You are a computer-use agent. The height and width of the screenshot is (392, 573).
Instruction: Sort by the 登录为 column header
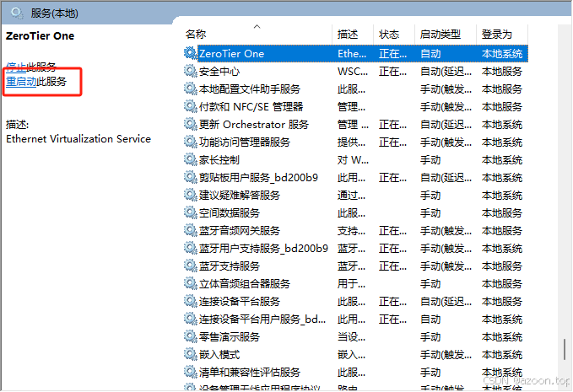pyautogui.click(x=496, y=35)
